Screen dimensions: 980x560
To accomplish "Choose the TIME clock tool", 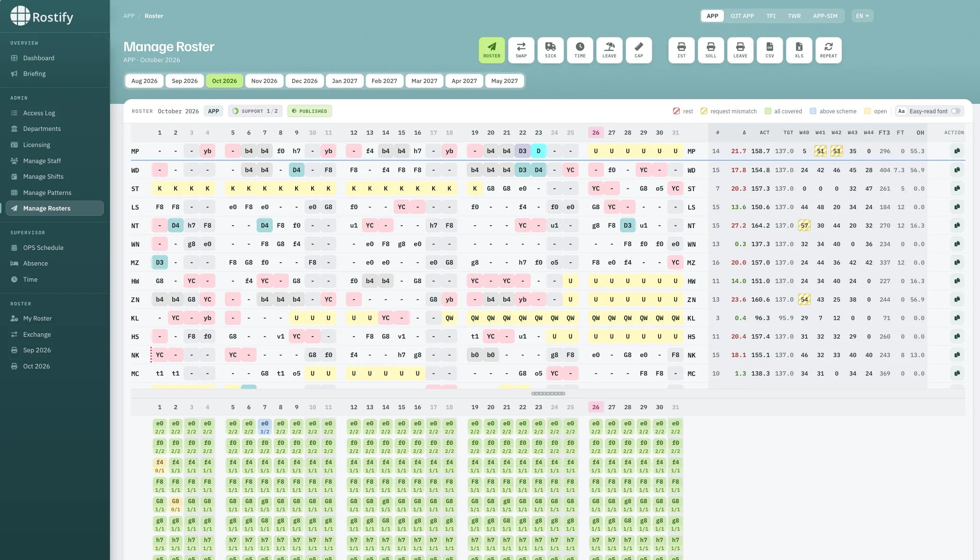I will click(580, 50).
